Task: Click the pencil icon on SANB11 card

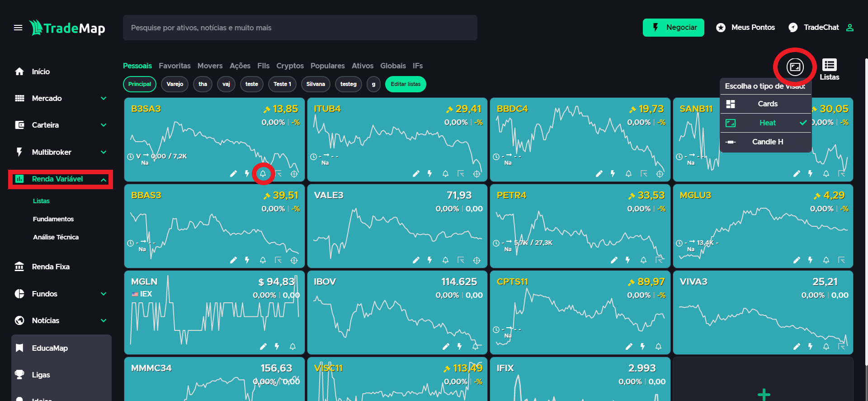Action: click(x=797, y=173)
